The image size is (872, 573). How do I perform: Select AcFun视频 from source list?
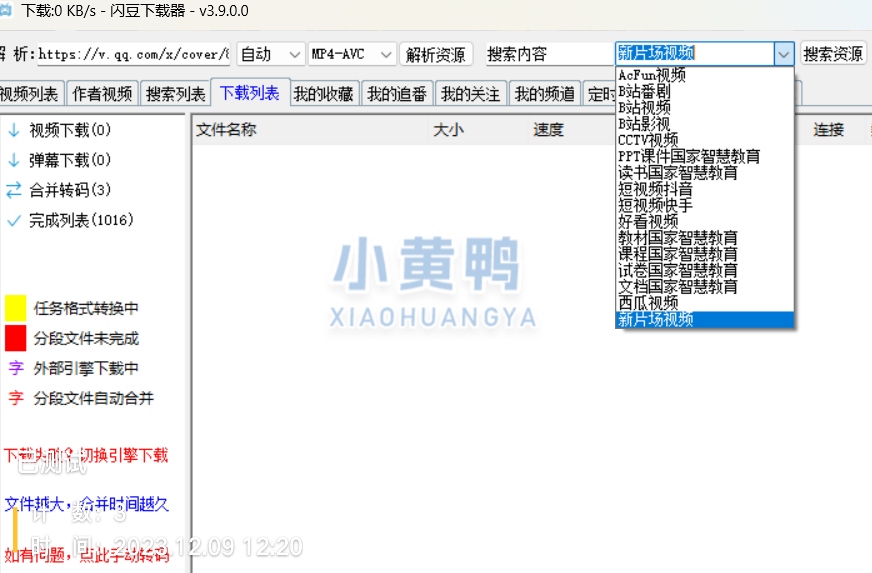click(x=705, y=75)
